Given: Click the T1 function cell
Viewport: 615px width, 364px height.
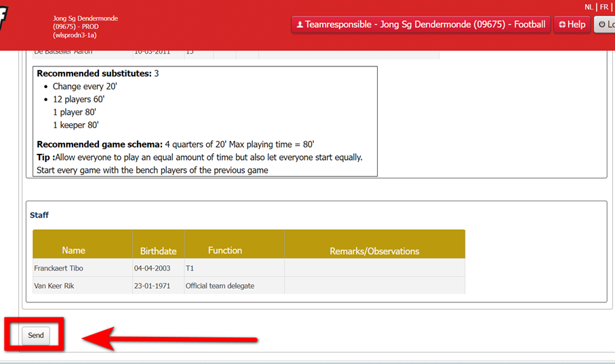Looking at the screenshot, I should [190, 268].
